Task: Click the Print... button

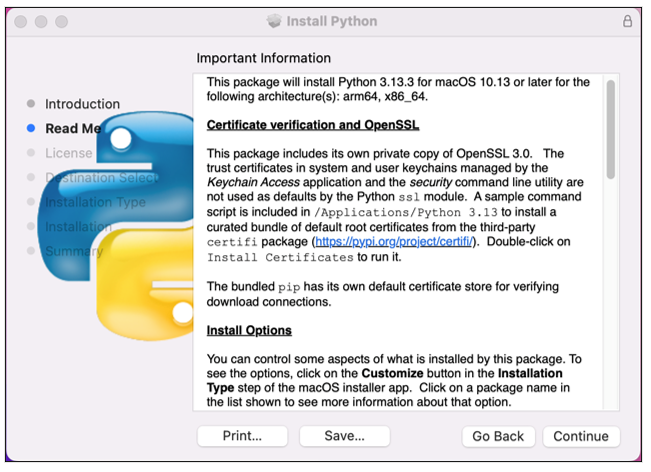Action: pos(242,436)
